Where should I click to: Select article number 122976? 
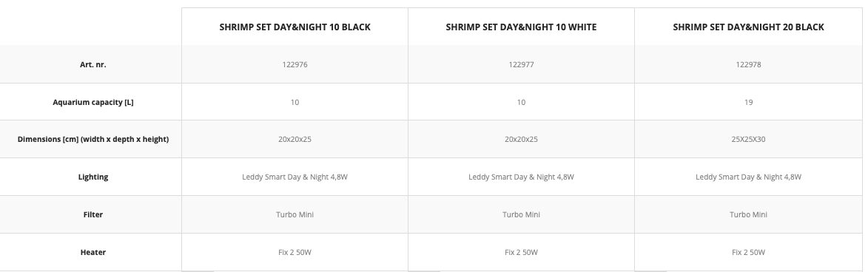(x=295, y=65)
